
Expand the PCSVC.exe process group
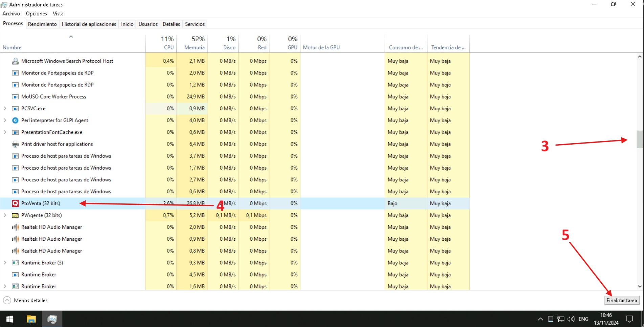(x=5, y=109)
